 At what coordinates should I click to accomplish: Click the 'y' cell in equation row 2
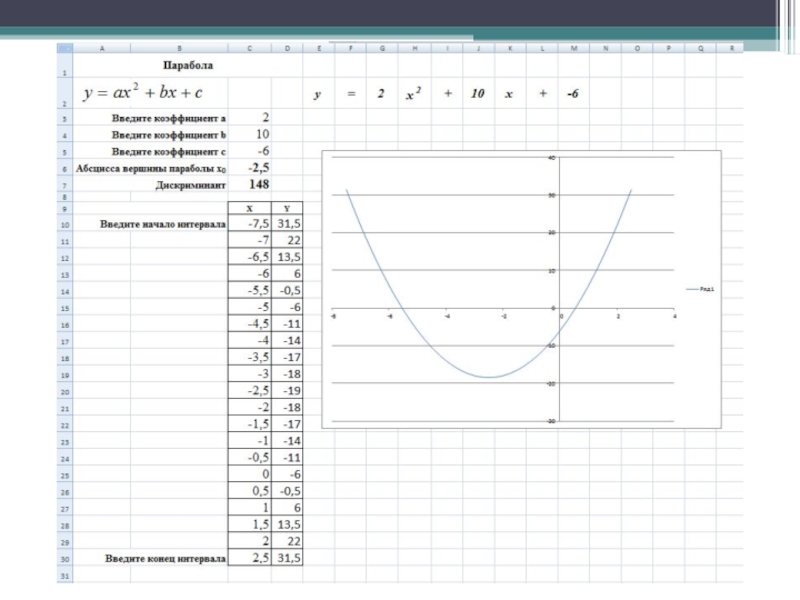pyautogui.click(x=318, y=94)
